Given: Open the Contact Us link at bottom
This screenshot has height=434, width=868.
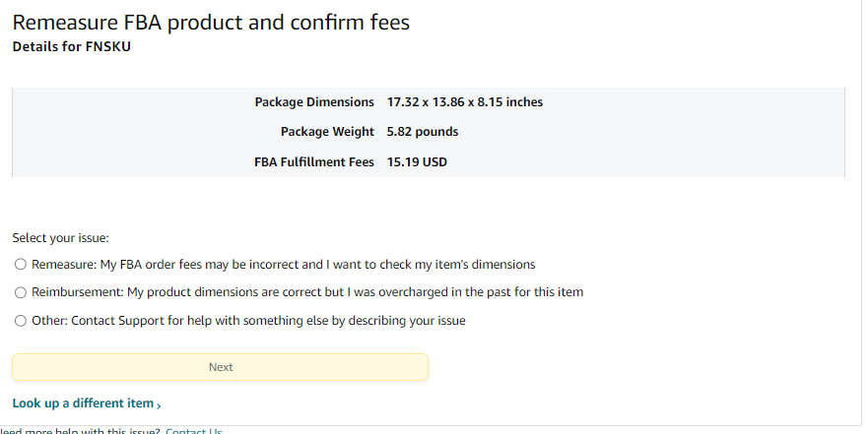Looking at the screenshot, I should point(193,431).
